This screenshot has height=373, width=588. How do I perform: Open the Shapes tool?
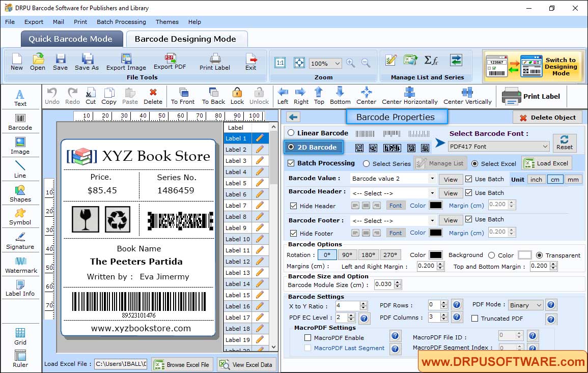click(20, 193)
